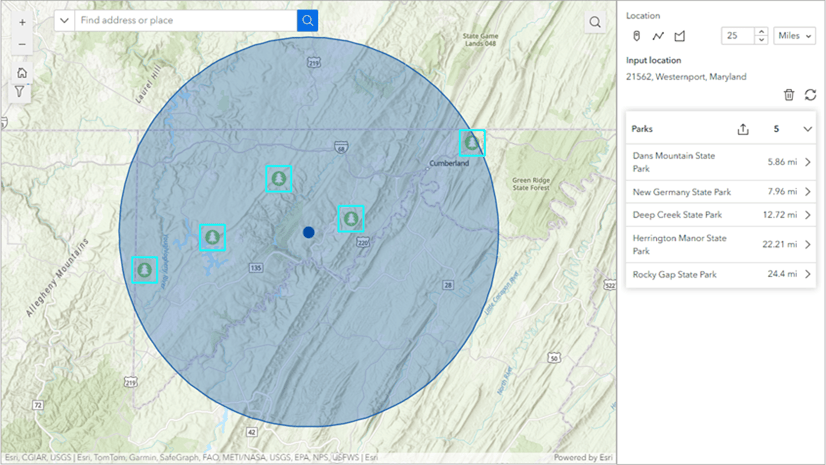Click the park marker below Route 68 label

(279, 179)
